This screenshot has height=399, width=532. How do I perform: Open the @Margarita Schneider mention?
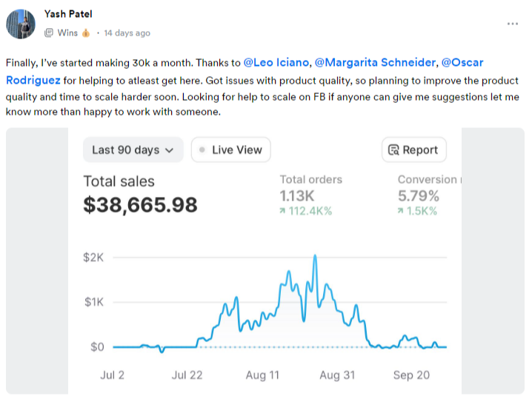click(x=375, y=63)
